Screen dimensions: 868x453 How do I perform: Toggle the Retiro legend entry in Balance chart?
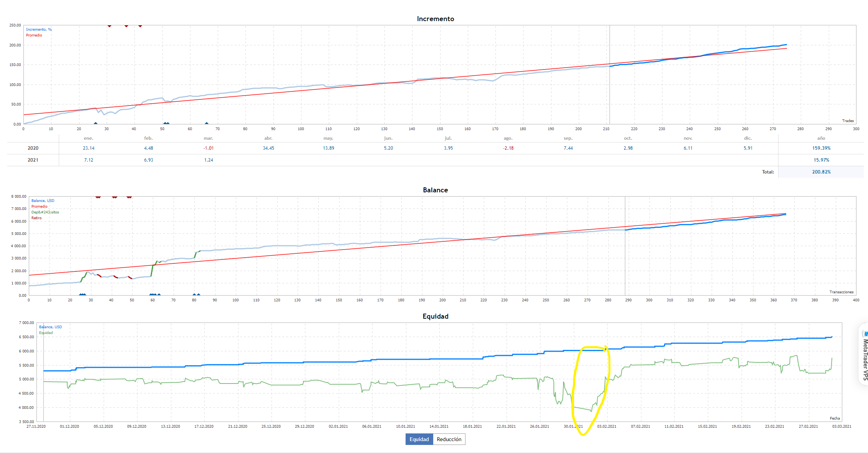[36, 218]
